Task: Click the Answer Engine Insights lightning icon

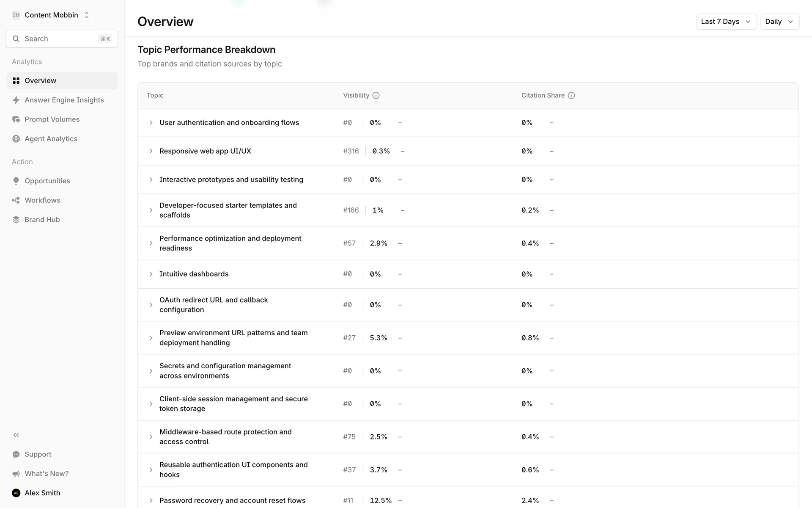Action: coord(16,100)
